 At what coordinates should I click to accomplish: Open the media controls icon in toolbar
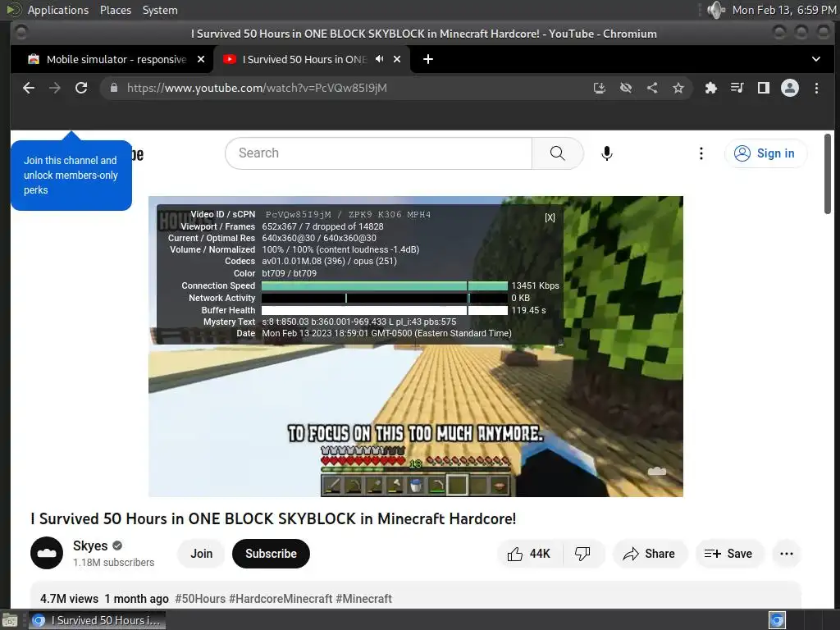[737, 88]
